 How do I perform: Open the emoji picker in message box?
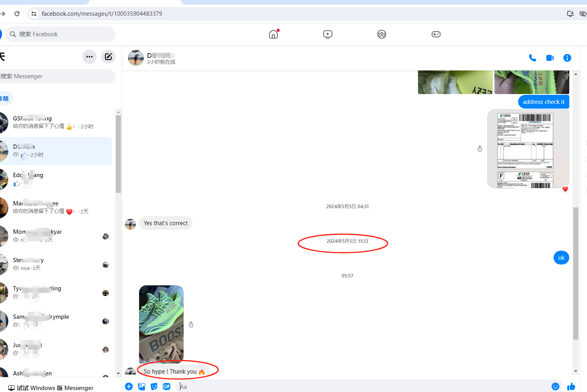(x=555, y=386)
